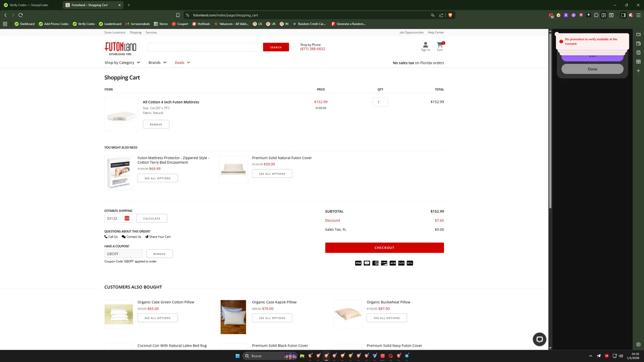Add a new sidebar item plus icon
The height and width of the screenshot is (362, 644).
tap(638, 71)
